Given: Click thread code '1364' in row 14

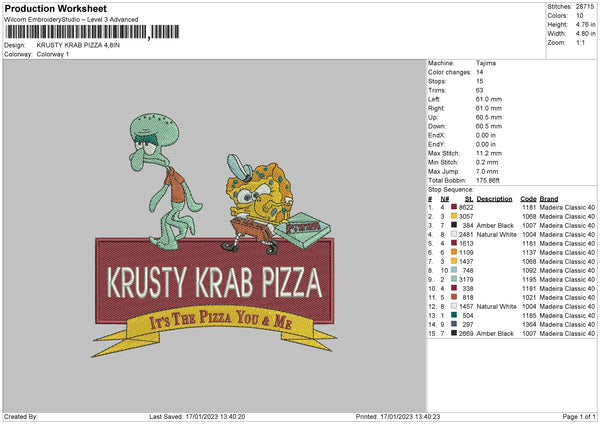Looking at the screenshot, I should click(529, 324).
